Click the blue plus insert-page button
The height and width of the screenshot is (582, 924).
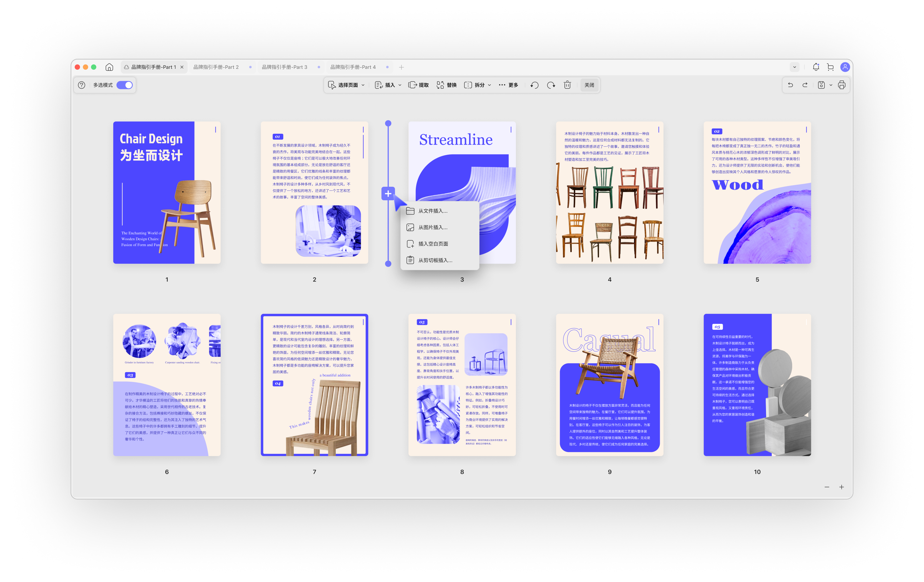(x=388, y=194)
